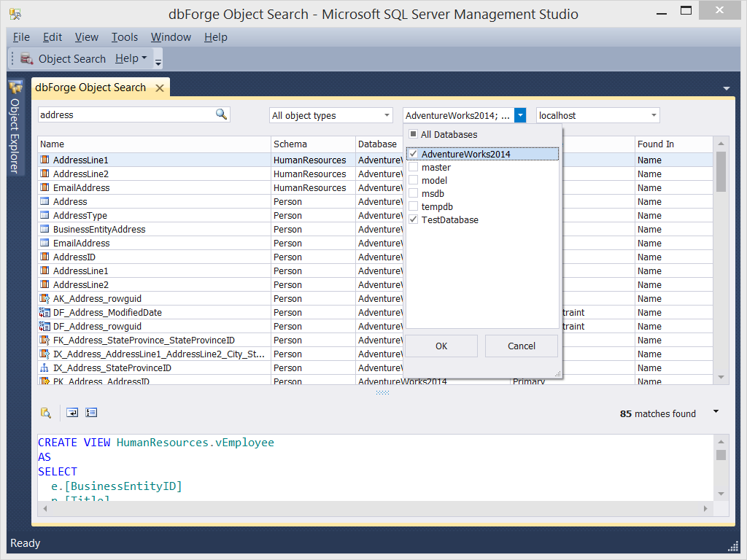This screenshot has height=560, width=747.
Task: Click the 85 matches found label
Action: click(x=657, y=413)
